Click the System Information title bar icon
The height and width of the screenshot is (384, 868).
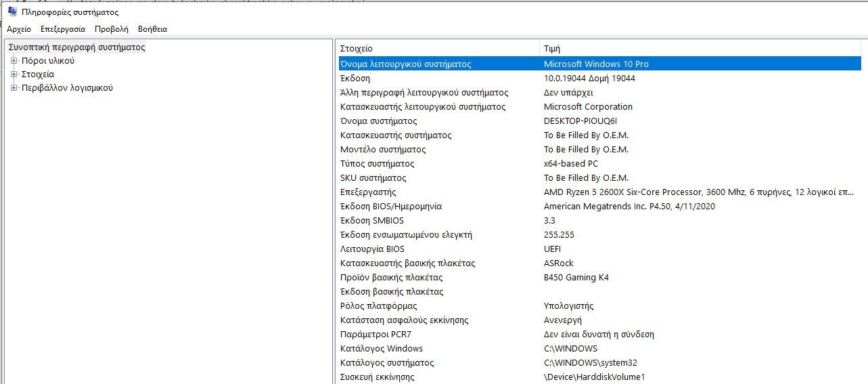(12, 12)
